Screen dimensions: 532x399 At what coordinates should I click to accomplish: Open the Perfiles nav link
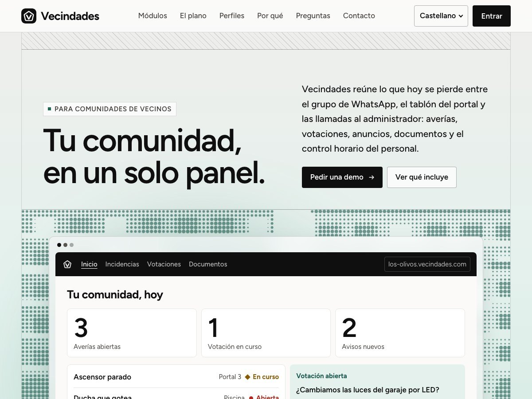[x=232, y=16]
